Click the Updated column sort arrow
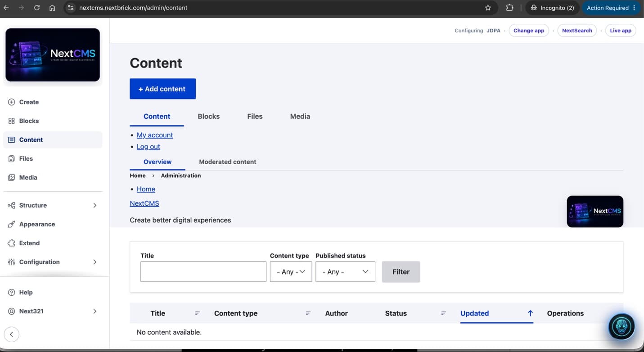This screenshot has width=644, height=352. [x=530, y=313]
